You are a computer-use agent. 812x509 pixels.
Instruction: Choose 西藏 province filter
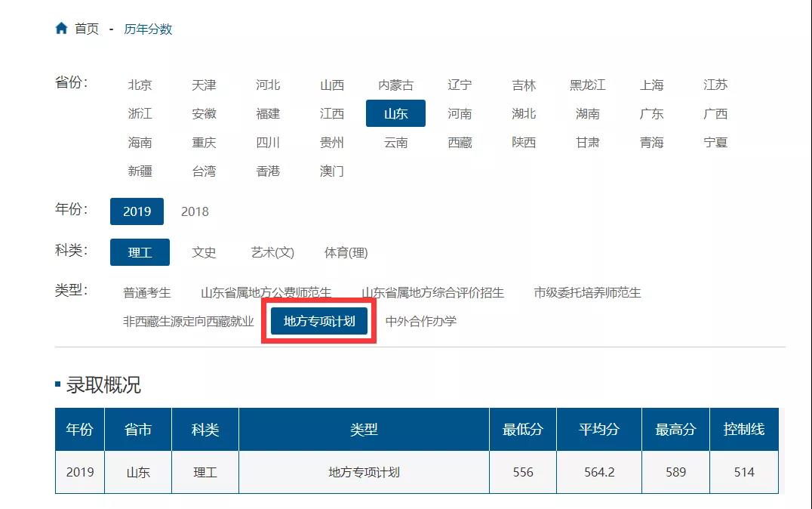click(x=460, y=143)
